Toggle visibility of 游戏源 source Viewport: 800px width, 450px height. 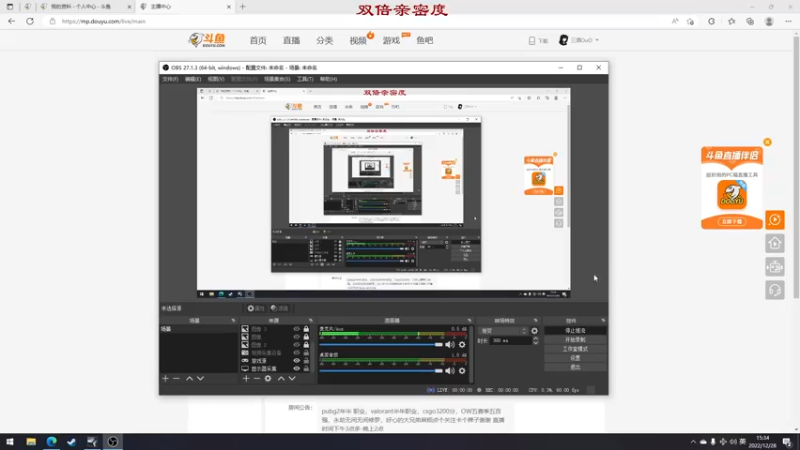click(296, 361)
